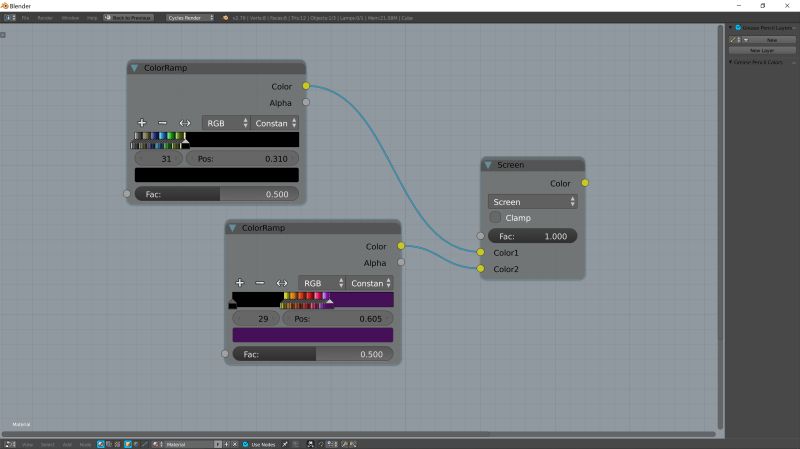This screenshot has height=449, width=800.
Task: Open Constant interpolation dropdown in top ColorRamp
Action: [274, 123]
